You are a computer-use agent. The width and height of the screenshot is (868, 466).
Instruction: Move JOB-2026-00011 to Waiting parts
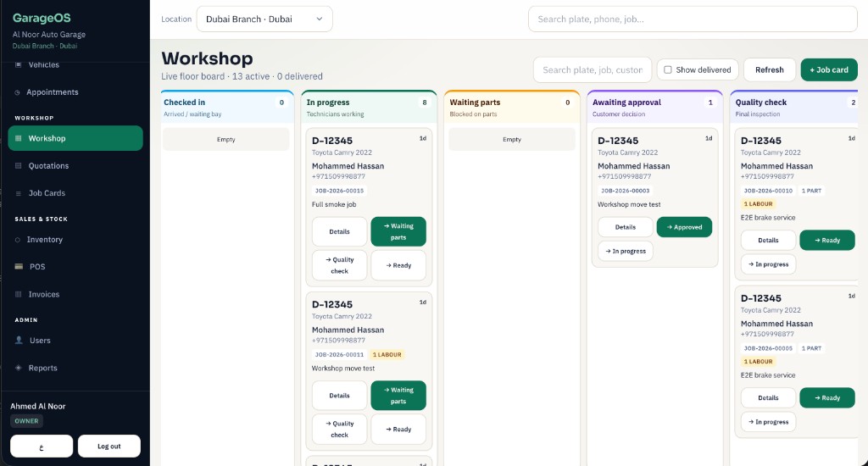coord(398,395)
